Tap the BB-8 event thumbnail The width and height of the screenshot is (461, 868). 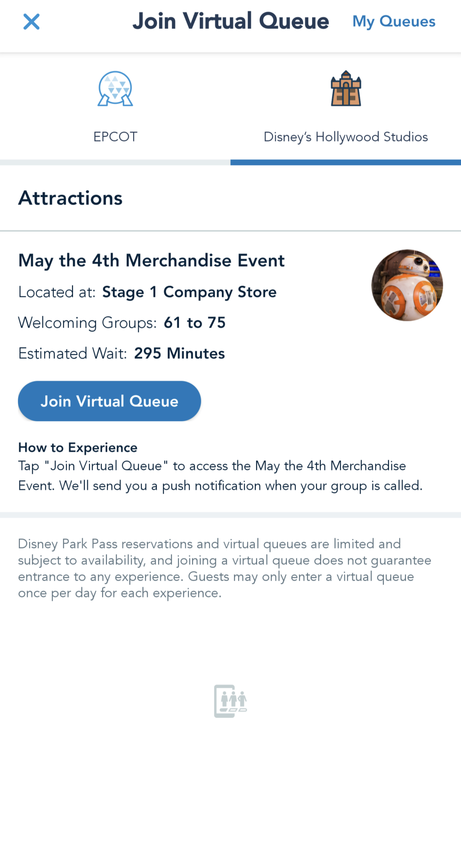[x=407, y=285]
